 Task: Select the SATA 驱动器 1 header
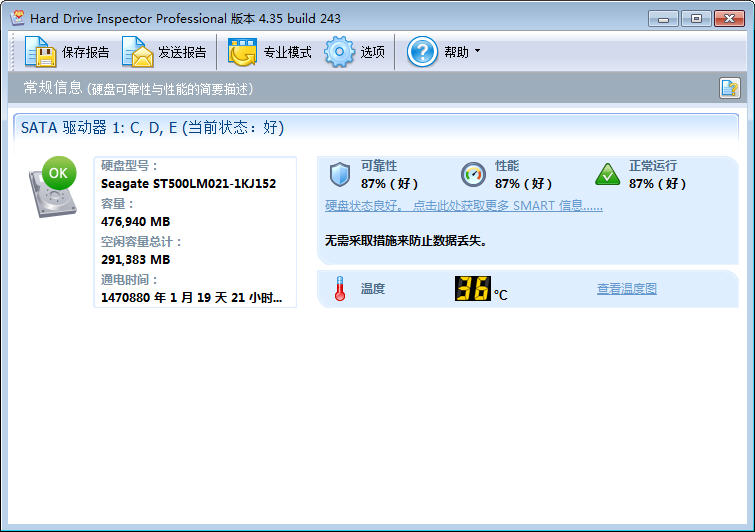click(x=152, y=128)
